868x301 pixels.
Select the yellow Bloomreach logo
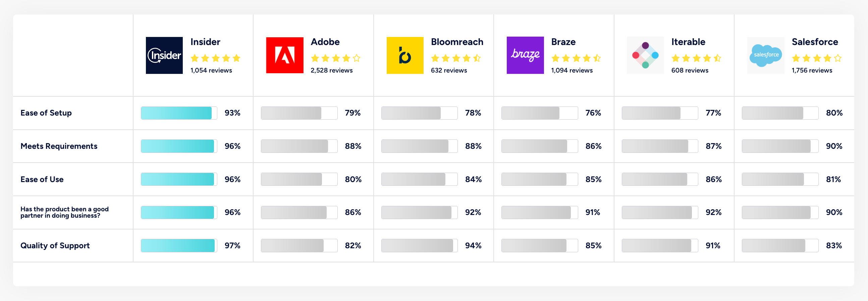tap(405, 55)
